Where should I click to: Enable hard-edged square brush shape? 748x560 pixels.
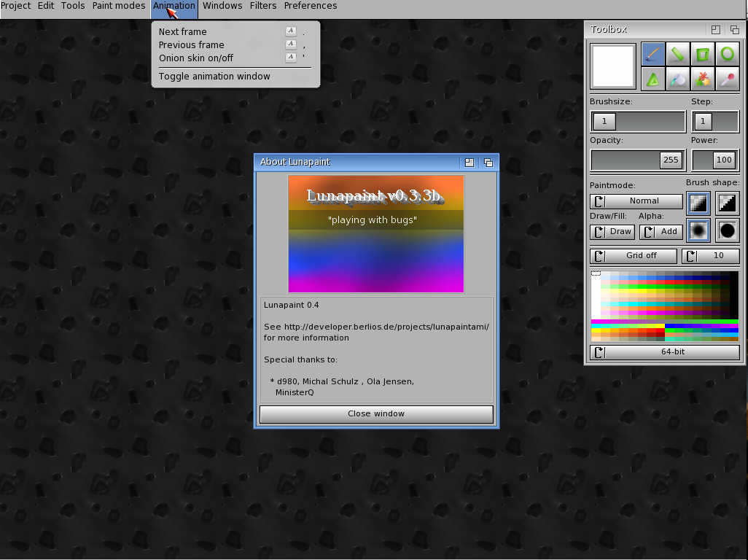727,203
